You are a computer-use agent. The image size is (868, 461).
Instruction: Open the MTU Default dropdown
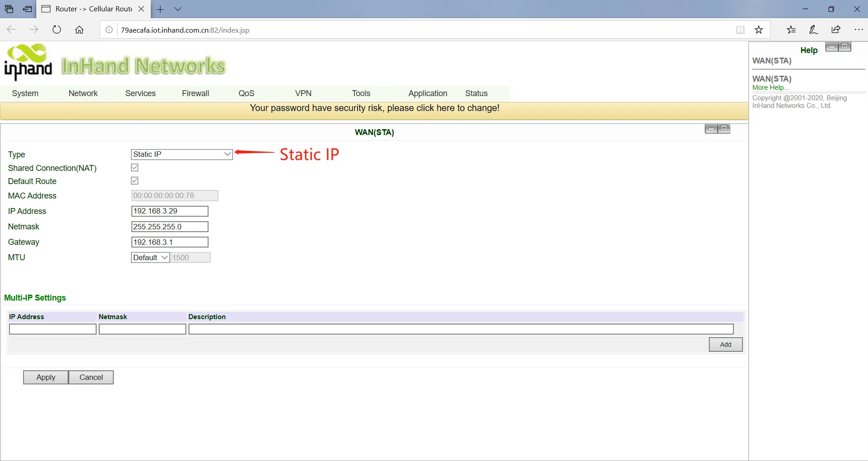pos(150,257)
